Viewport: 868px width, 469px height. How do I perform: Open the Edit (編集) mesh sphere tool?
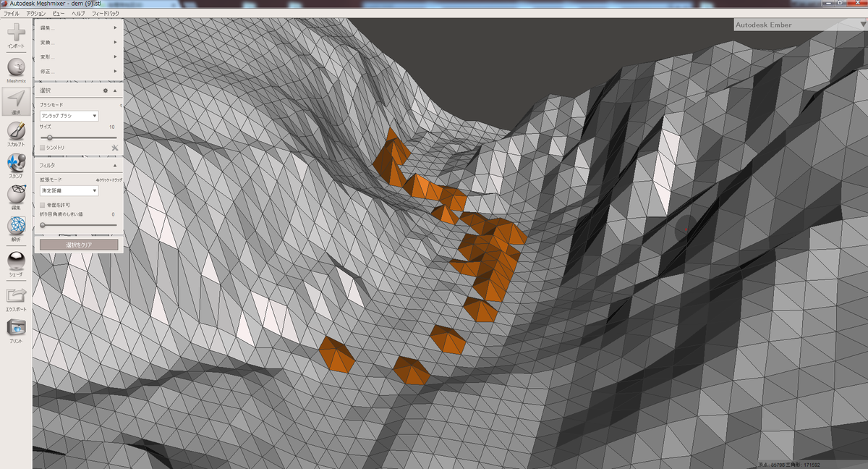(x=16, y=195)
